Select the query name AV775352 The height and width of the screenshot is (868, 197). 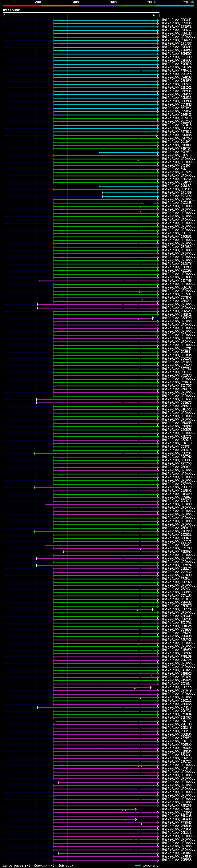pyautogui.click(x=11, y=10)
